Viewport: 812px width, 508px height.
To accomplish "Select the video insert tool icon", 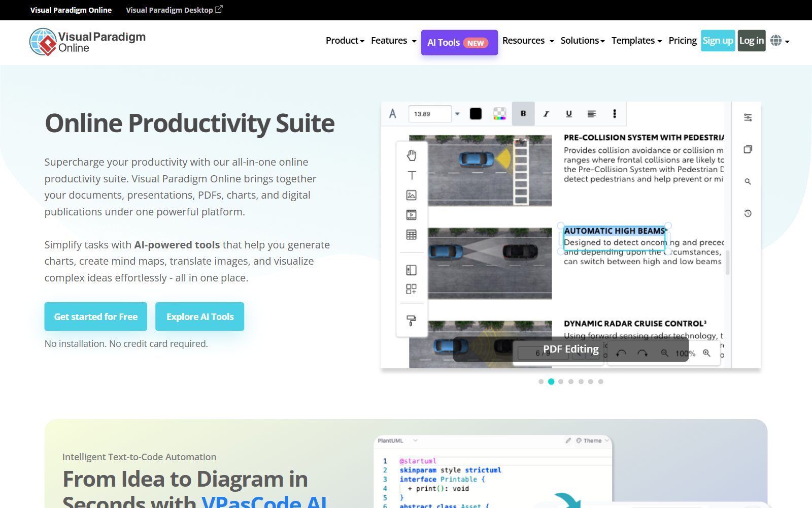I will tap(412, 215).
